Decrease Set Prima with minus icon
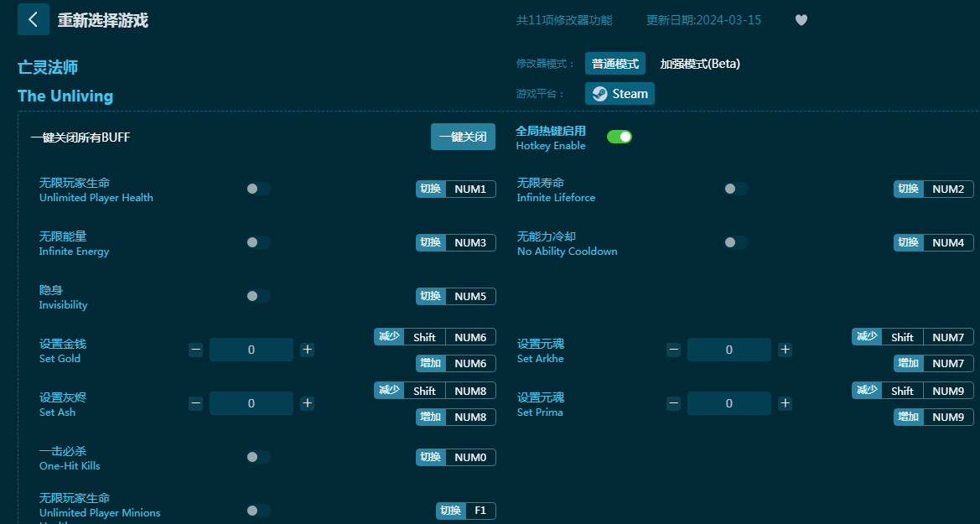This screenshot has height=524, width=980. pos(673,403)
